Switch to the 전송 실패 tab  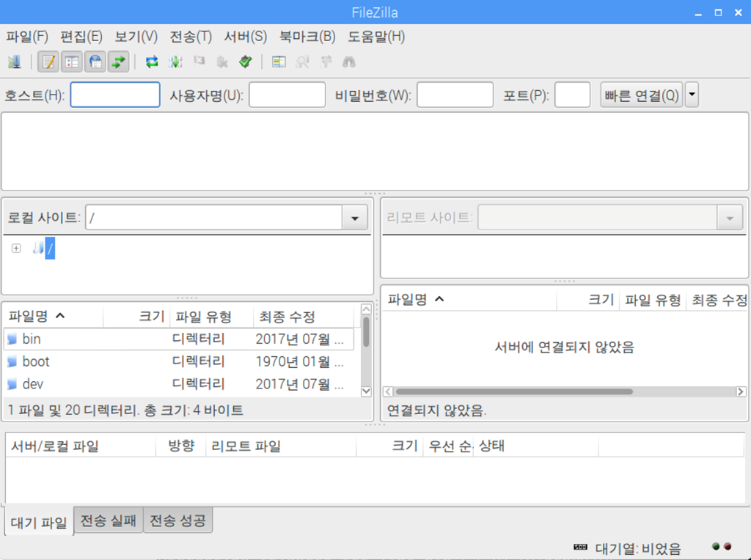109,520
